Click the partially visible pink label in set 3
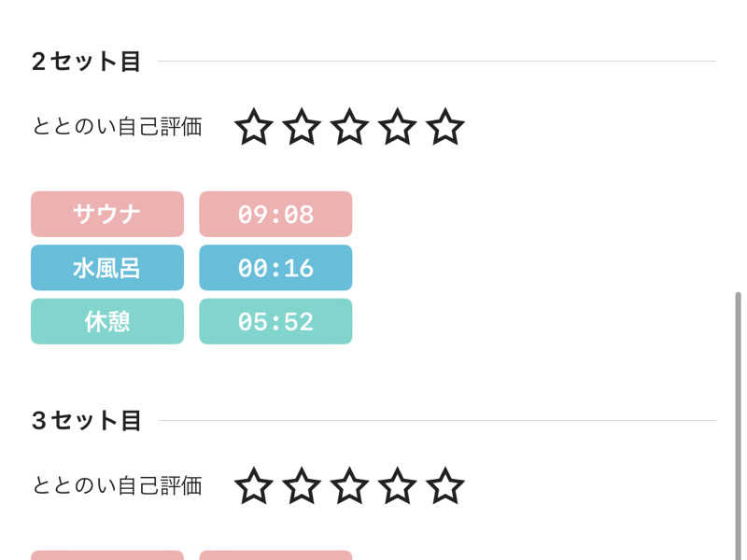747x560 pixels. click(107, 555)
